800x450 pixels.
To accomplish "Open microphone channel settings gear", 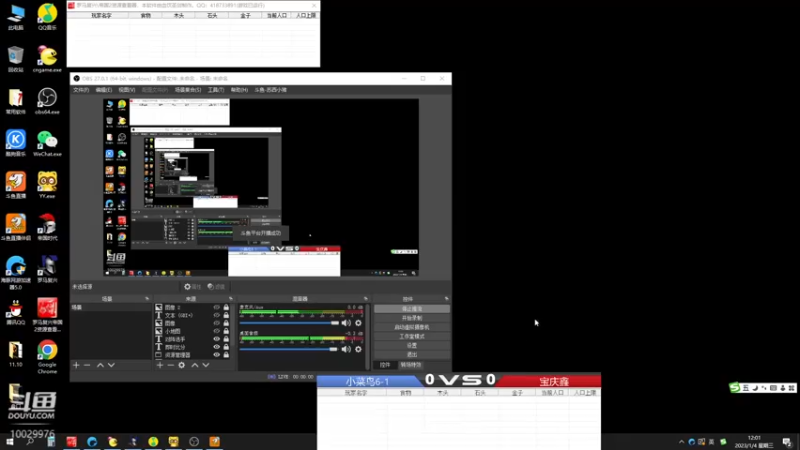I will [x=358, y=323].
